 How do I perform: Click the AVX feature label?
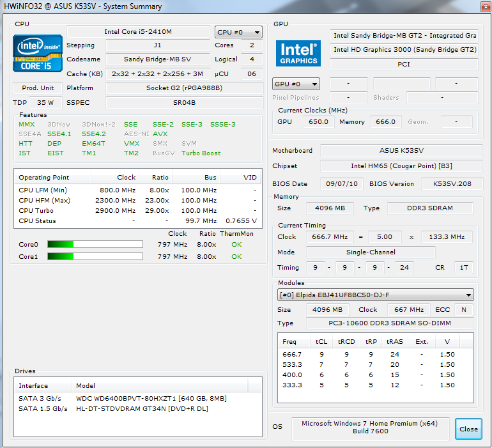pyautogui.click(x=160, y=134)
